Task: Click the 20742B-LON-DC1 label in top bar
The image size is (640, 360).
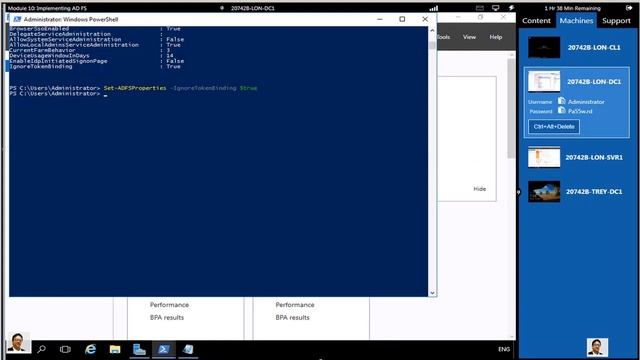Action: [253, 8]
